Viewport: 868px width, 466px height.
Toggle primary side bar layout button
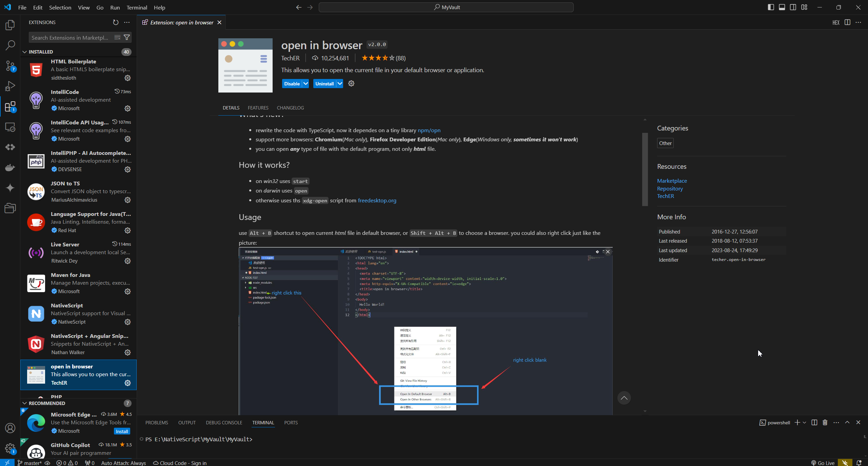click(771, 7)
